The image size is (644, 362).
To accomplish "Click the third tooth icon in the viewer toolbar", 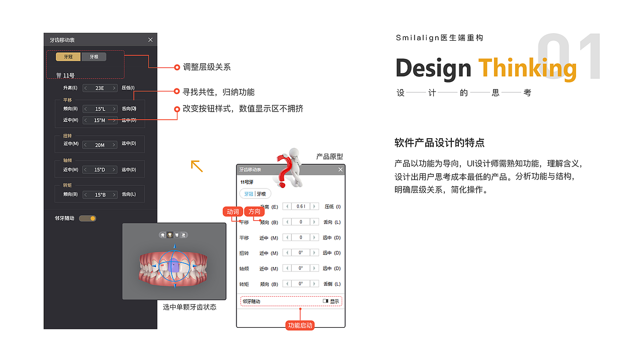I will pos(177,235).
